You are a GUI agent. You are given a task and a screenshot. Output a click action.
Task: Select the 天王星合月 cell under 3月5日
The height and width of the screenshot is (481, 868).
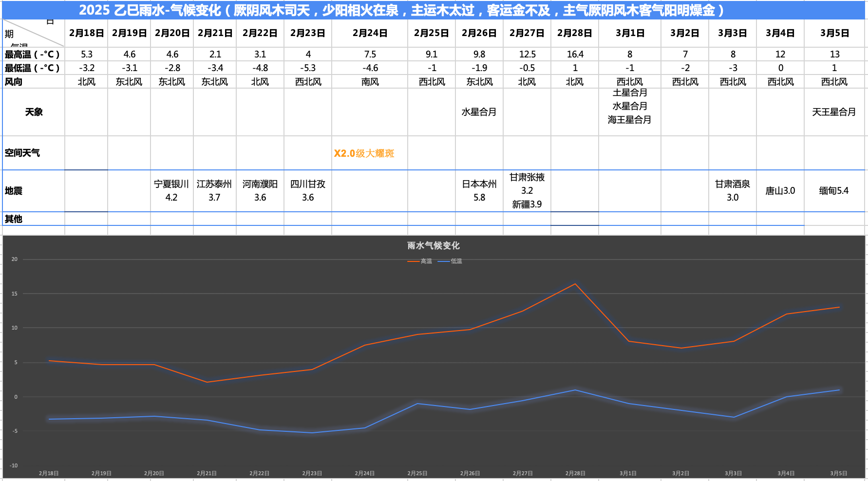click(x=834, y=112)
